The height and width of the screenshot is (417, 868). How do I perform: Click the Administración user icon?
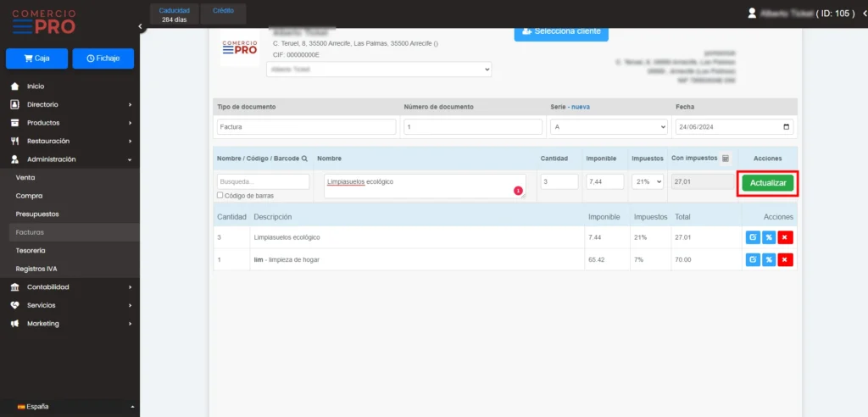click(15, 159)
